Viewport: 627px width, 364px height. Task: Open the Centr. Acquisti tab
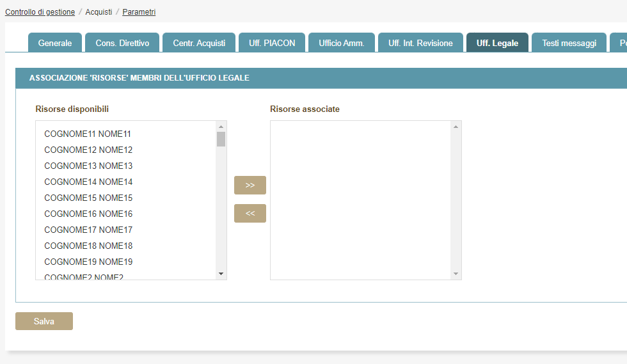(x=199, y=43)
